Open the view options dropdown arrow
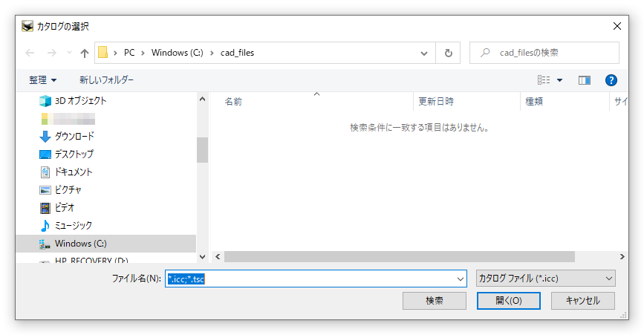Screen dimensions: 644x335 (x=559, y=80)
